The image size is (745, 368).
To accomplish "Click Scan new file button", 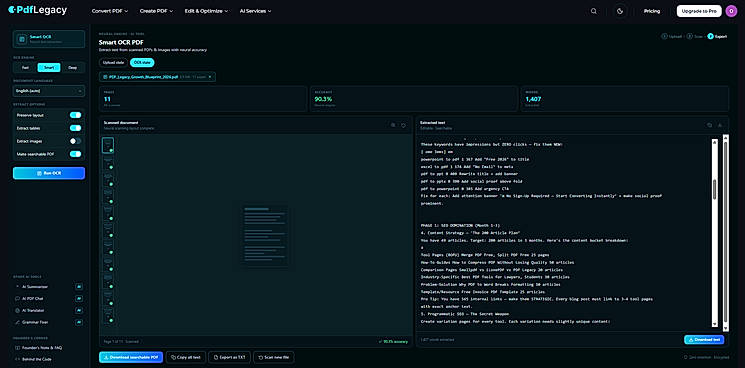I will (x=274, y=357).
